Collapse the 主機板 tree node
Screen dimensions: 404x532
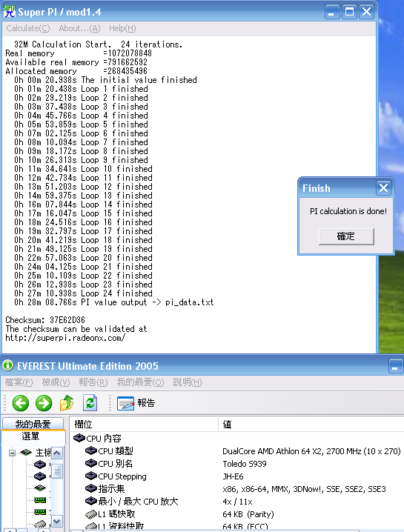12,453
